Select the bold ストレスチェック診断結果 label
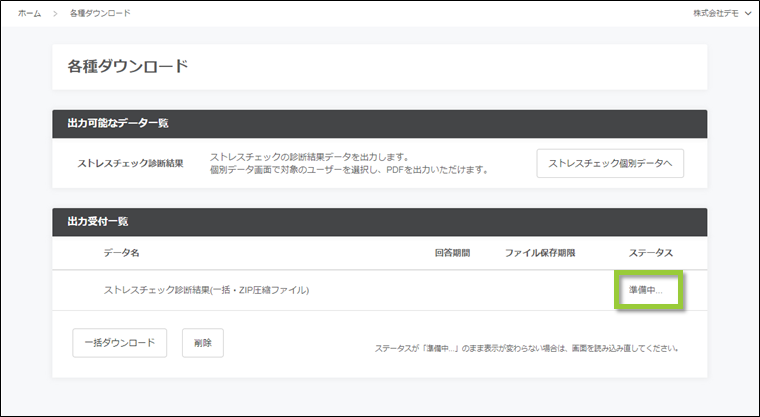 (130, 163)
